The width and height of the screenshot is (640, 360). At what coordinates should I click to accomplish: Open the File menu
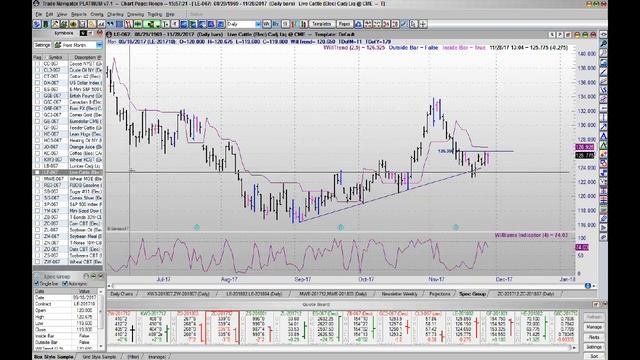pos(38,14)
